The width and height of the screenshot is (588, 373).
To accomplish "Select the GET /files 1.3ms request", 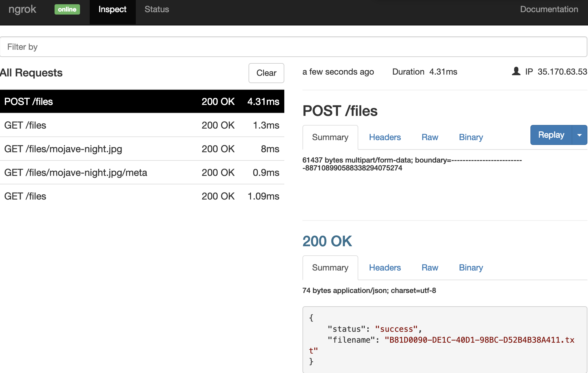I will (142, 125).
